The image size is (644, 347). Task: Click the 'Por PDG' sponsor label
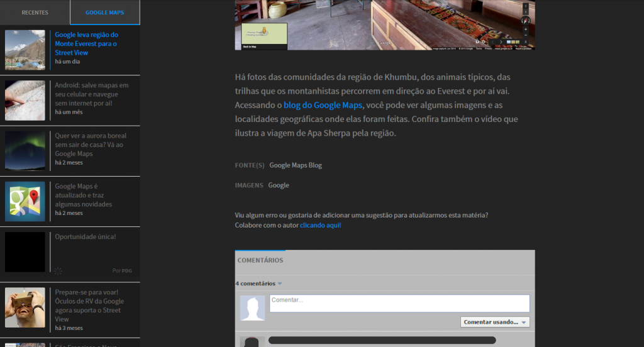(x=122, y=270)
